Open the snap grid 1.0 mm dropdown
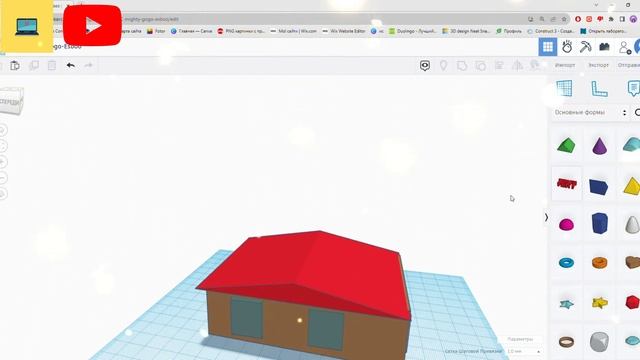Image resolution: width=640 pixels, height=360 pixels. pos(524,351)
